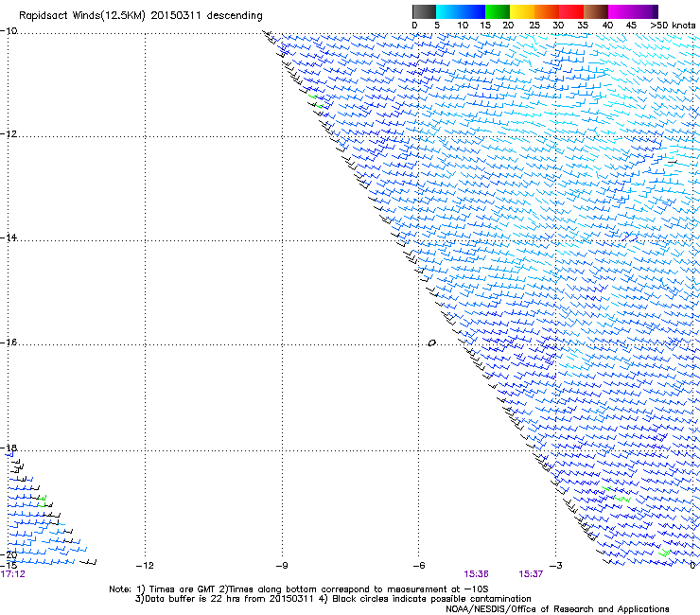Select the latitude label '-16'
This screenshot has height=615, width=700.
(x=9, y=343)
